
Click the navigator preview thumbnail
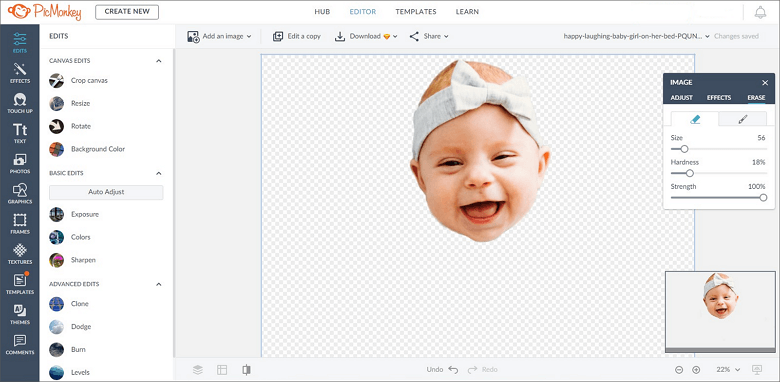(720, 309)
